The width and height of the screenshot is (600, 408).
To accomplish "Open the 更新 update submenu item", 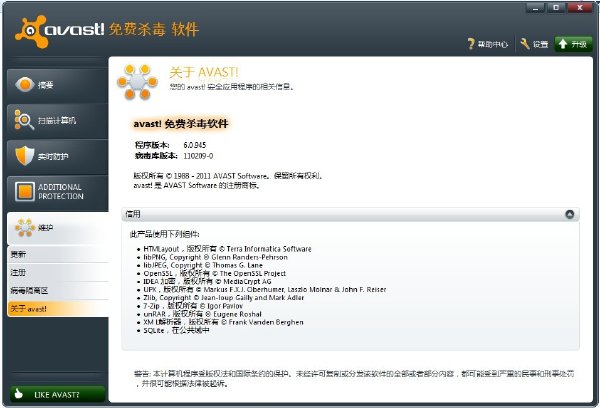I will coord(58,254).
